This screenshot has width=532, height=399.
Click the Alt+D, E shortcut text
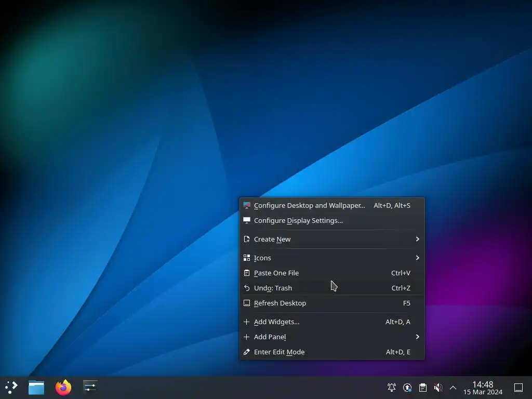pos(398,352)
